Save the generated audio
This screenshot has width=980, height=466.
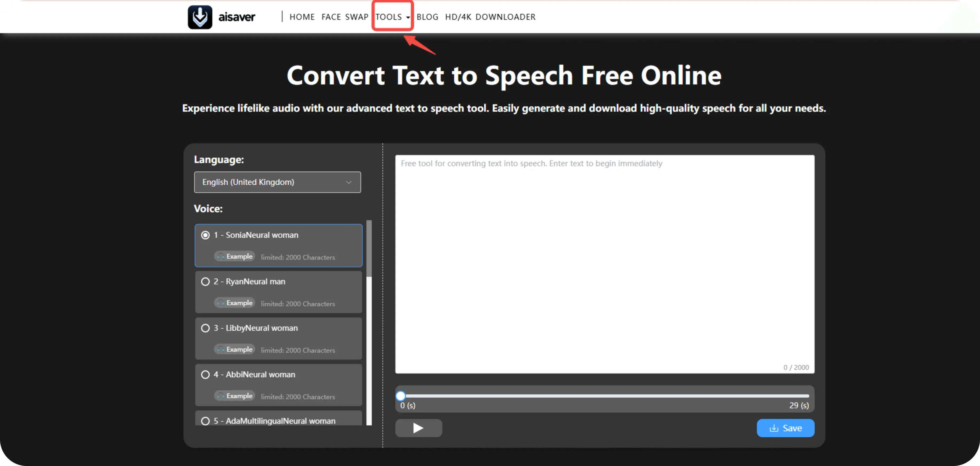point(786,428)
